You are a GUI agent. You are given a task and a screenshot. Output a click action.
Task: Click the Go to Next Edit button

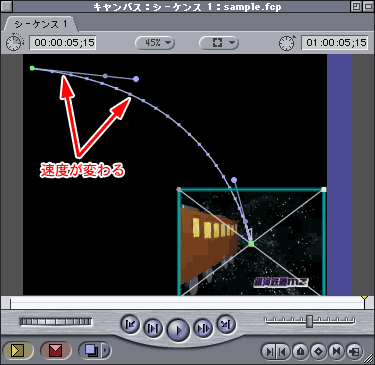[226, 324]
